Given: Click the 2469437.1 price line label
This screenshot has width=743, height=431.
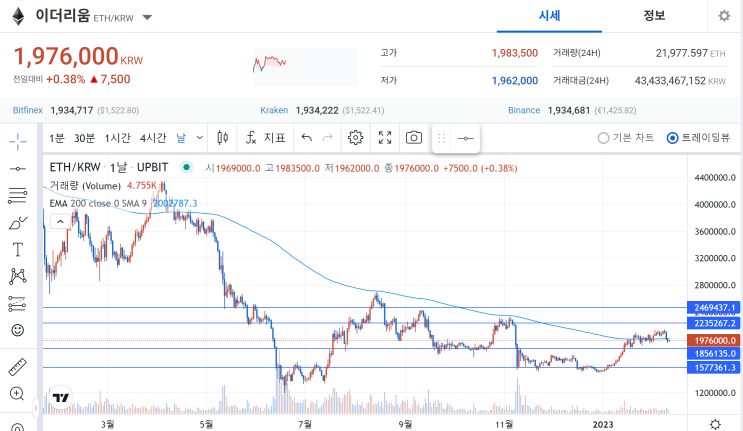Looking at the screenshot, I should pyautogui.click(x=714, y=308).
